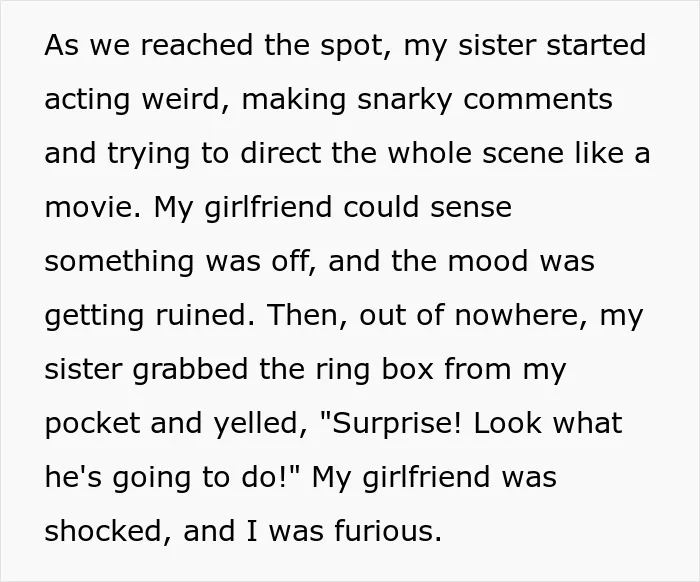Click the word "direct" in the text
The width and height of the screenshot is (700, 582).
[281, 153]
